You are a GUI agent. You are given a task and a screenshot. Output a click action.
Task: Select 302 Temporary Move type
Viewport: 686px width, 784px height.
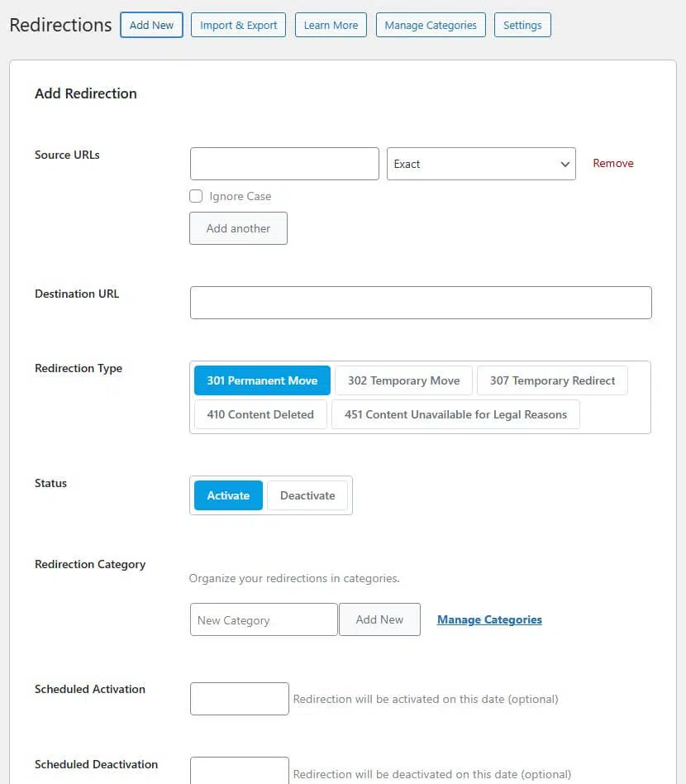point(403,380)
